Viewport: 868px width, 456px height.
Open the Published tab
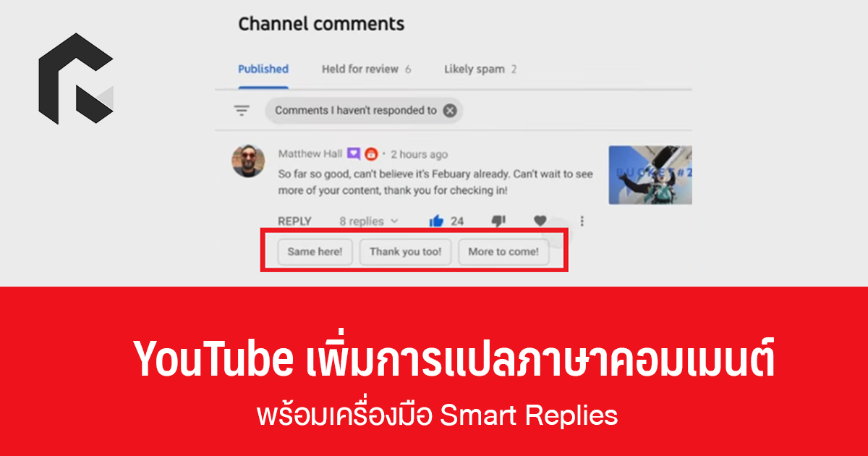click(263, 69)
